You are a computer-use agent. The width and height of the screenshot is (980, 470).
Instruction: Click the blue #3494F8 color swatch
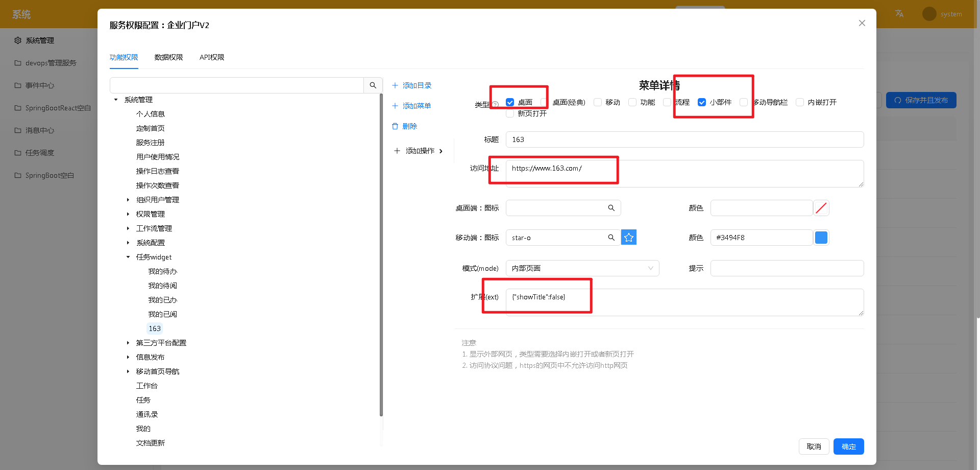click(821, 237)
